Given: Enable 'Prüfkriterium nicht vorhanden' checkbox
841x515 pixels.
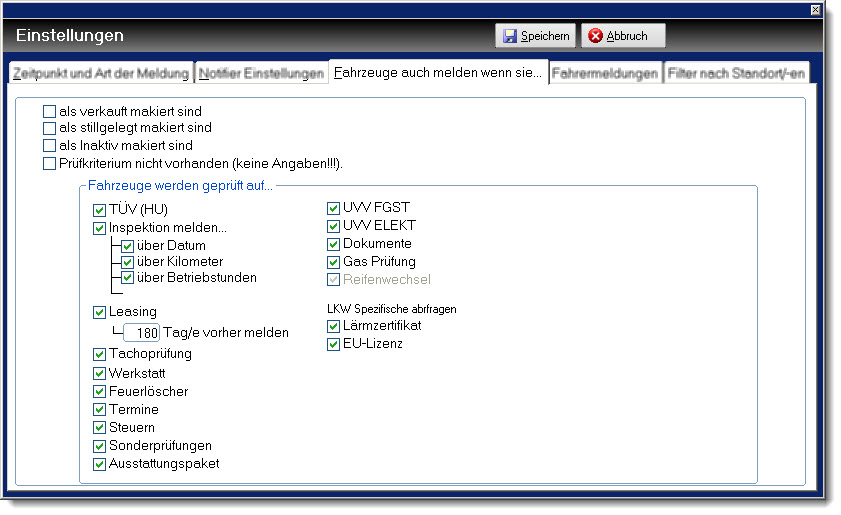Looking at the screenshot, I should point(49,163).
